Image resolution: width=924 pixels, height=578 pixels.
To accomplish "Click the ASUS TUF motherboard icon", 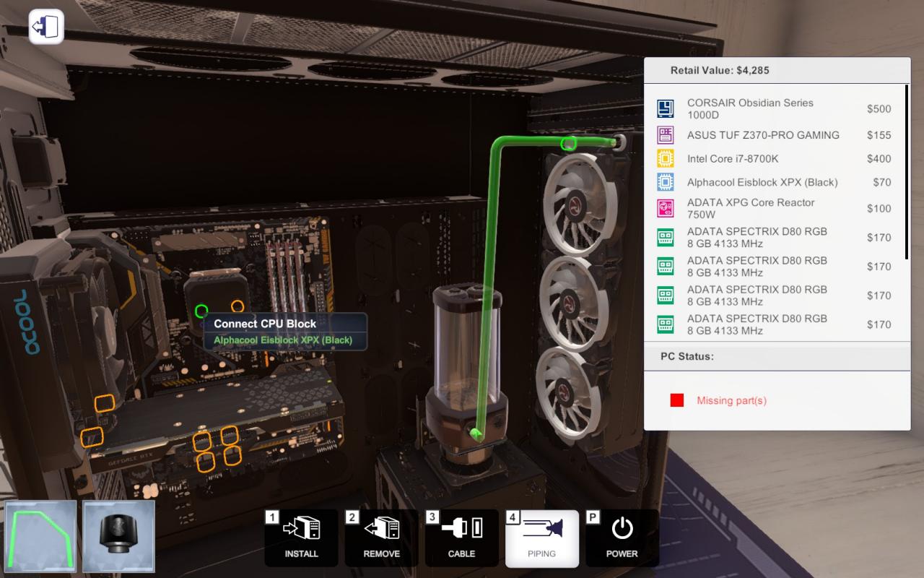I will [x=665, y=135].
